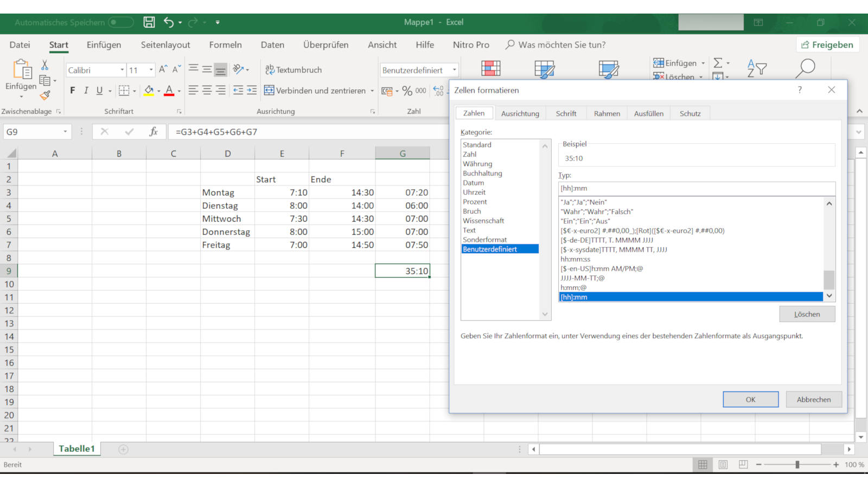
Task: Click the Undo arrow icon
Action: point(168,22)
